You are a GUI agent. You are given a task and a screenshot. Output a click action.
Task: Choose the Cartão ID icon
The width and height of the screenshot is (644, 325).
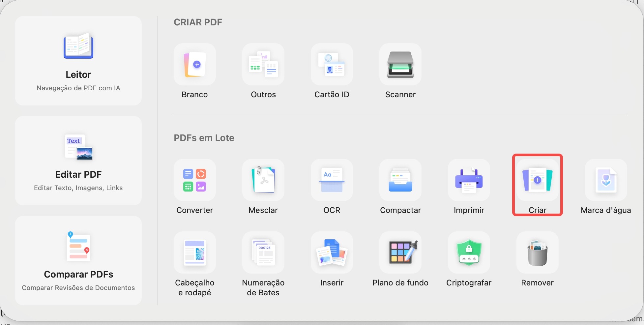tap(332, 64)
